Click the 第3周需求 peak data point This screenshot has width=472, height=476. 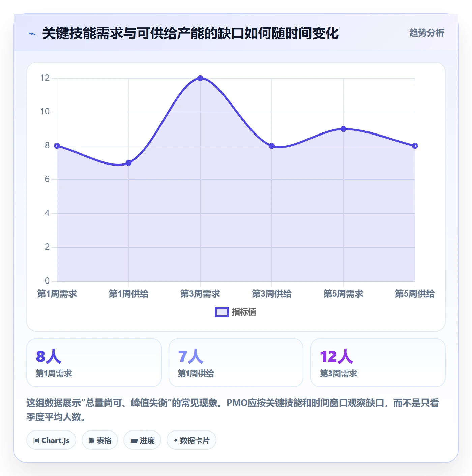pos(200,78)
